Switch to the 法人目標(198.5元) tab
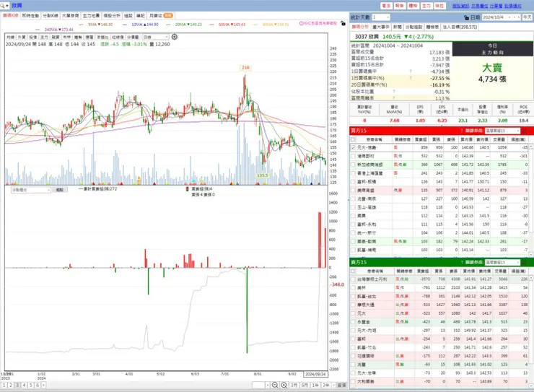This screenshot has width=534, height=392. pos(460,27)
